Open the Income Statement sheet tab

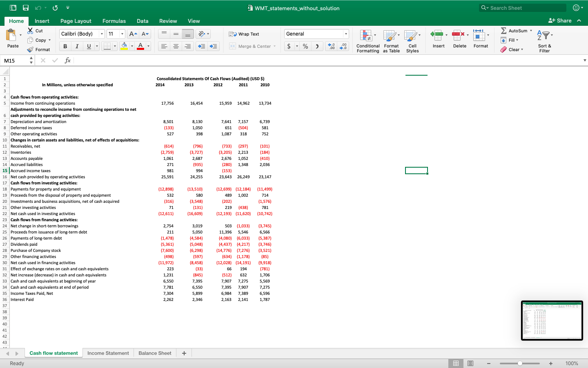pos(108,353)
